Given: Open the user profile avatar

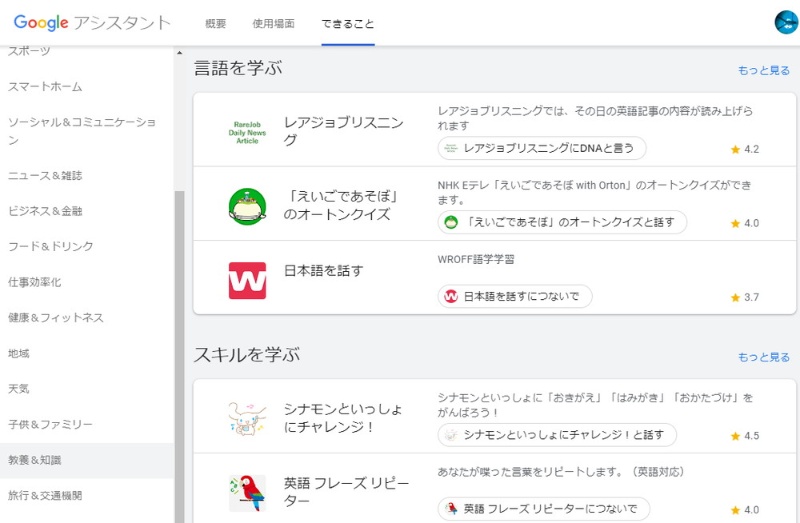Looking at the screenshot, I should click(786, 22).
